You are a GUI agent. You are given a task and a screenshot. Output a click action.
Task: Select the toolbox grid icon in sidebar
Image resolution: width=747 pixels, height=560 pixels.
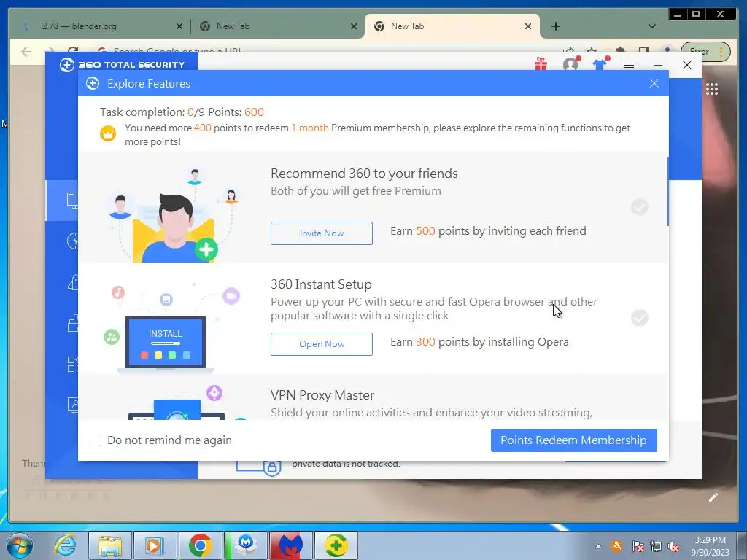[x=72, y=365]
